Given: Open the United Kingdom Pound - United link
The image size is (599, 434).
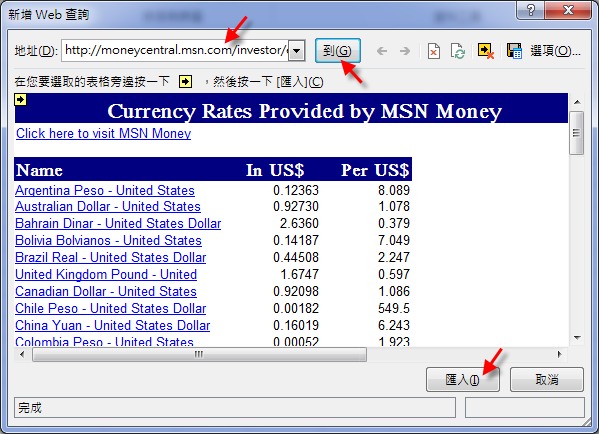Looking at the screenshot, I should (x=106, y=274).
